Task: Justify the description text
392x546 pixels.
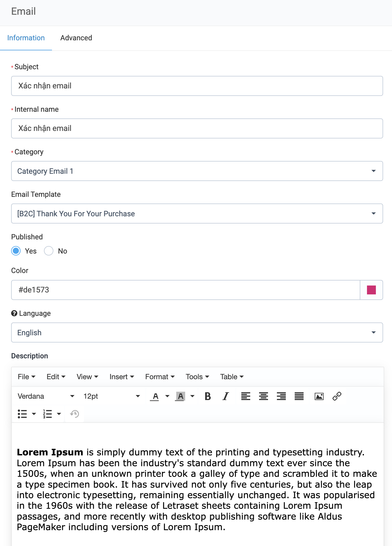Action: pos(299,396)
